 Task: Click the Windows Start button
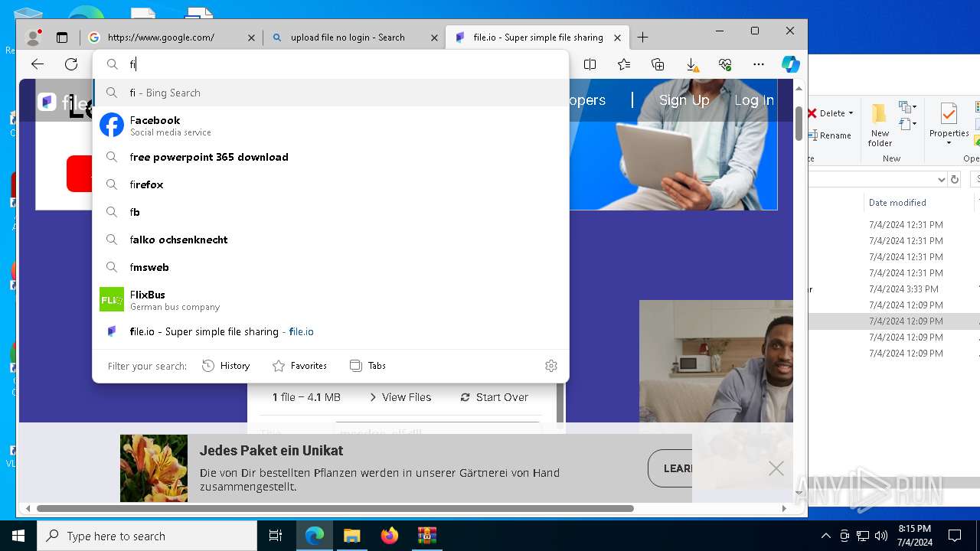(x=18, y=536)
